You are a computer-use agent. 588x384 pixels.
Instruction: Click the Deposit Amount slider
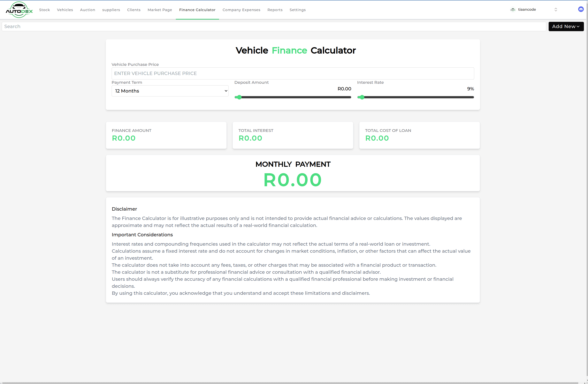click(x=293, y=97)
